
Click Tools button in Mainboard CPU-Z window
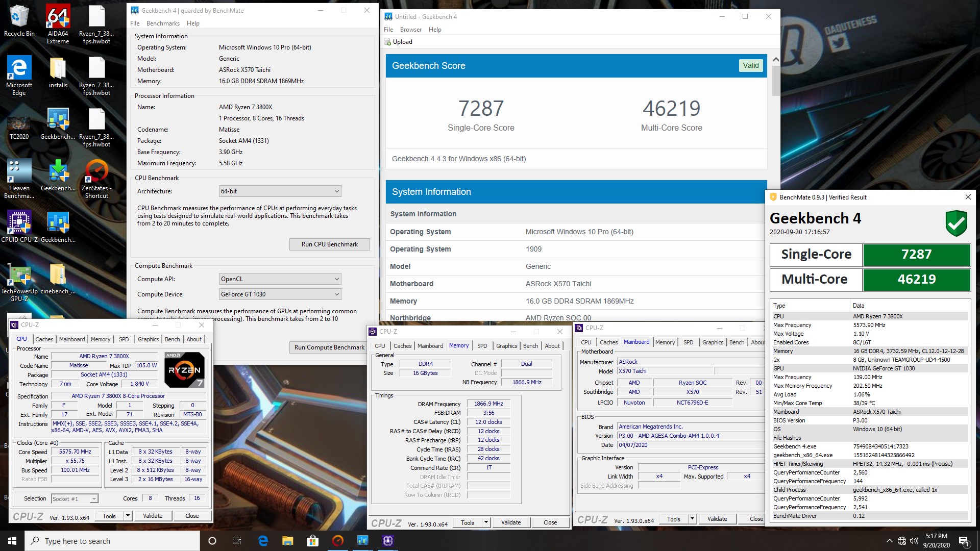point(674,519)
